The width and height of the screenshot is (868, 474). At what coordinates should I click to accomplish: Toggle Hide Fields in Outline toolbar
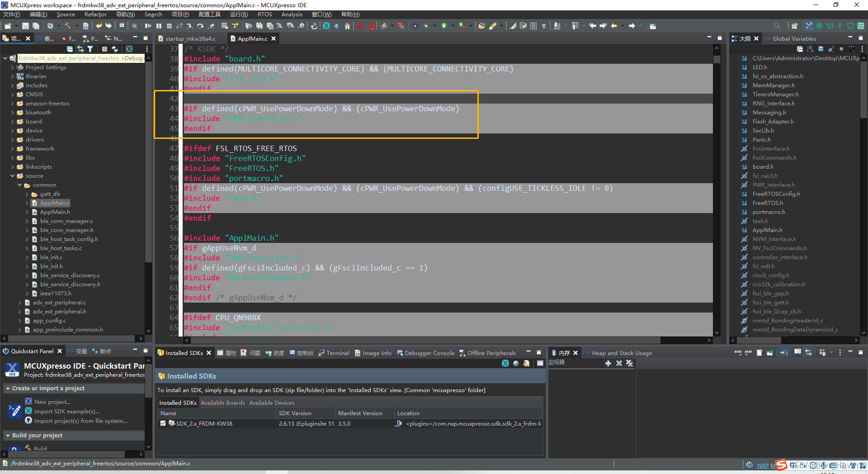[x=821, y=49]
